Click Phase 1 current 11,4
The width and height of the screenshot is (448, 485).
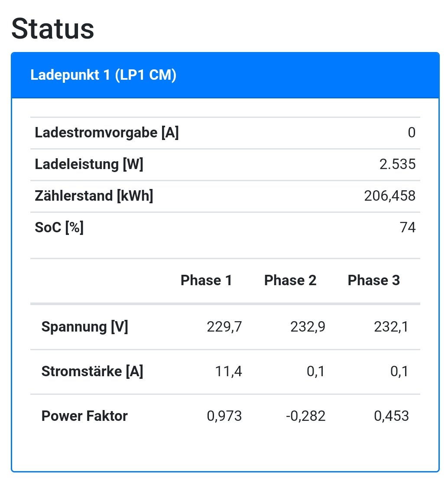click(x=228, y=371)
